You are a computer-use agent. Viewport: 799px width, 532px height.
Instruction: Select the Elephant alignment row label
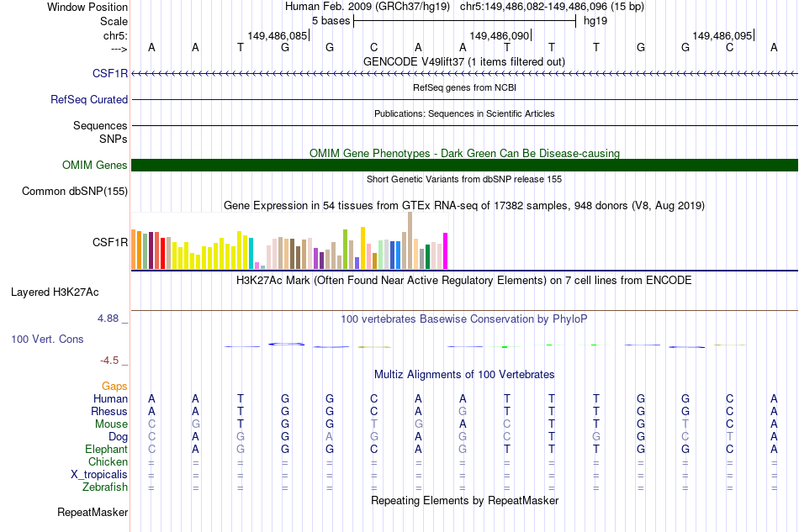(106, 449)
